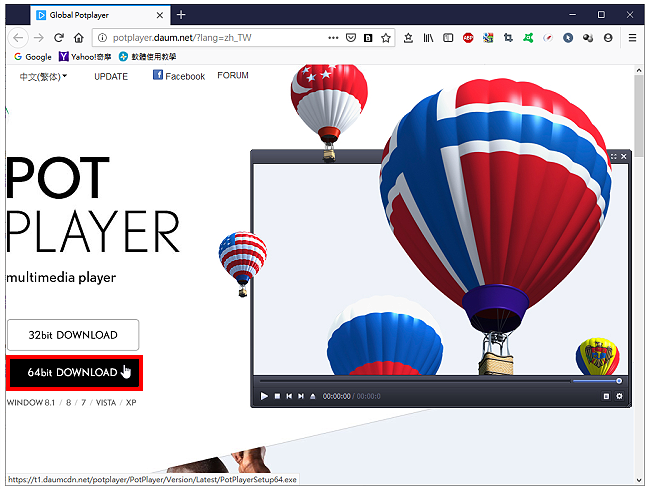Open the red Adblock Plus extension icon
The width and height of the screenshot is (651, 489).
(468, 38)
